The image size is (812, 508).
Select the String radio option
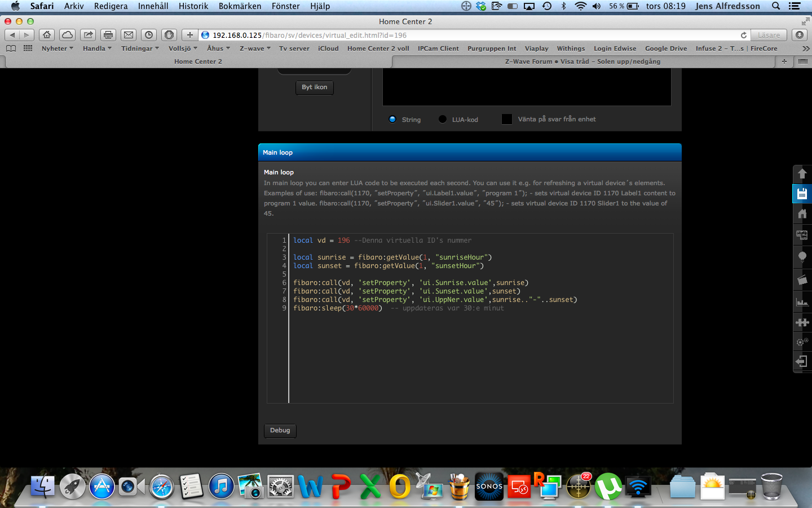pos(392,119)
